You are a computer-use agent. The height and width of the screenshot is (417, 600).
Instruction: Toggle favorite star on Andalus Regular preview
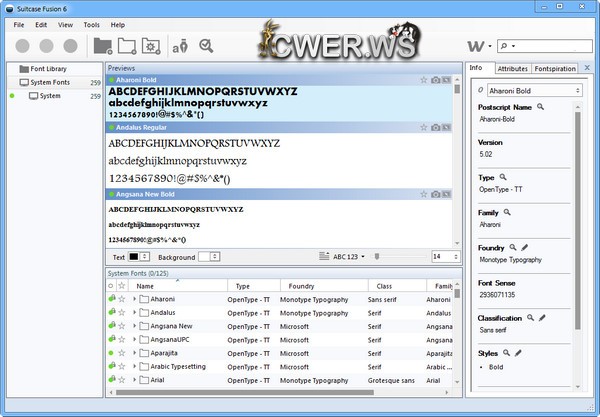424,128
